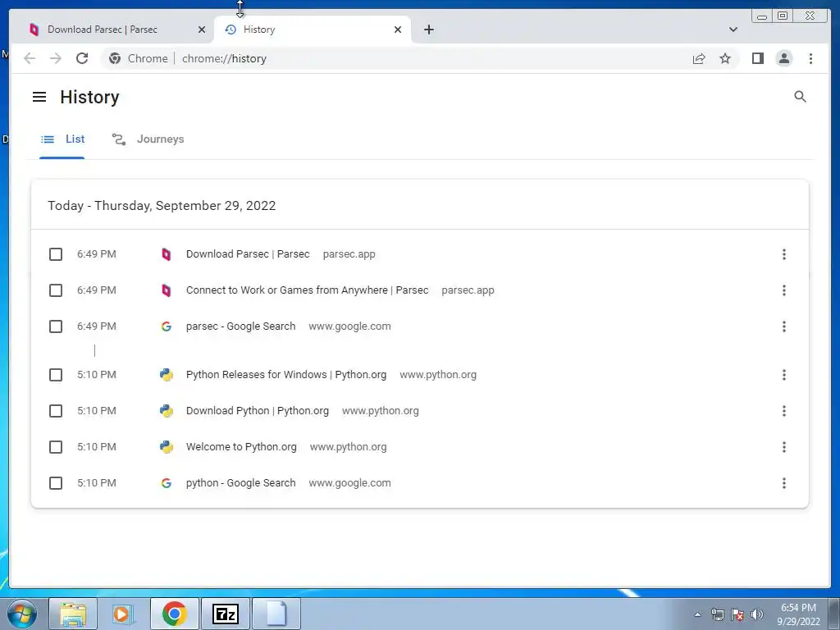Reload the history page

click(x=82, y=58)
